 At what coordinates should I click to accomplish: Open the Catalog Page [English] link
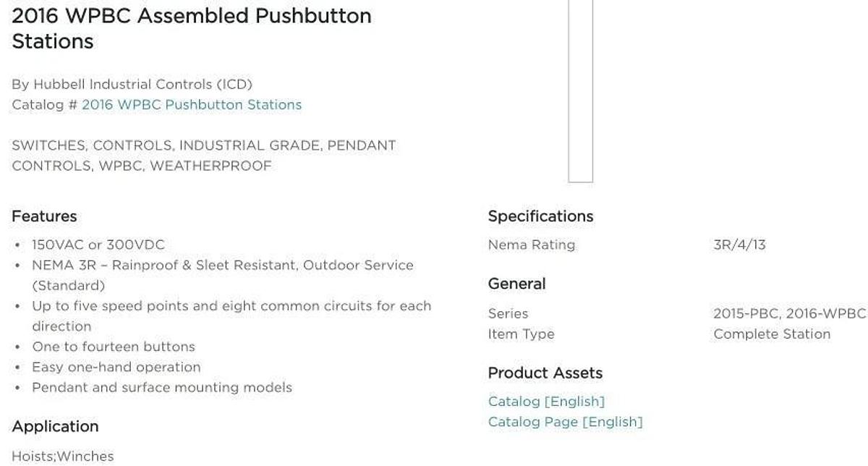[565, 422]
